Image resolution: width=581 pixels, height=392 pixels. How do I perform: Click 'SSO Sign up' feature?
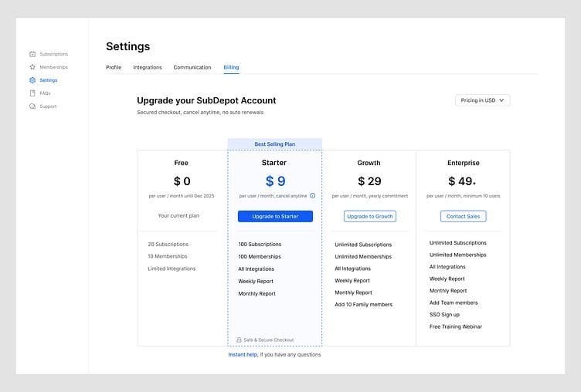444,315
